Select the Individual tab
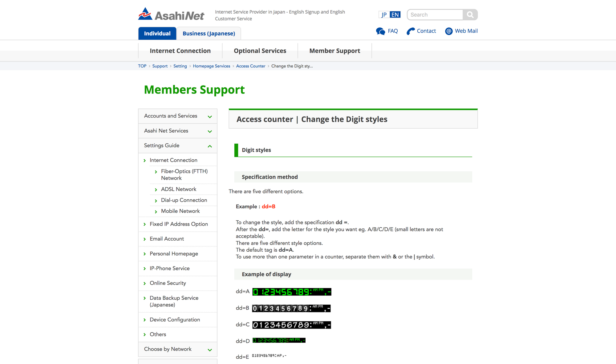The image size is (616, 364). [157, 33]
